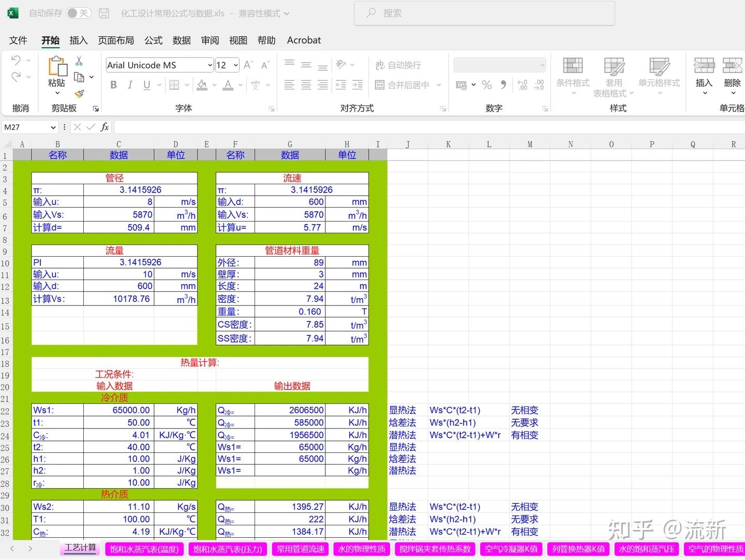The image size is (745, 560).
Task: Toggle Underline formatting
Action: tap(147, 85)
